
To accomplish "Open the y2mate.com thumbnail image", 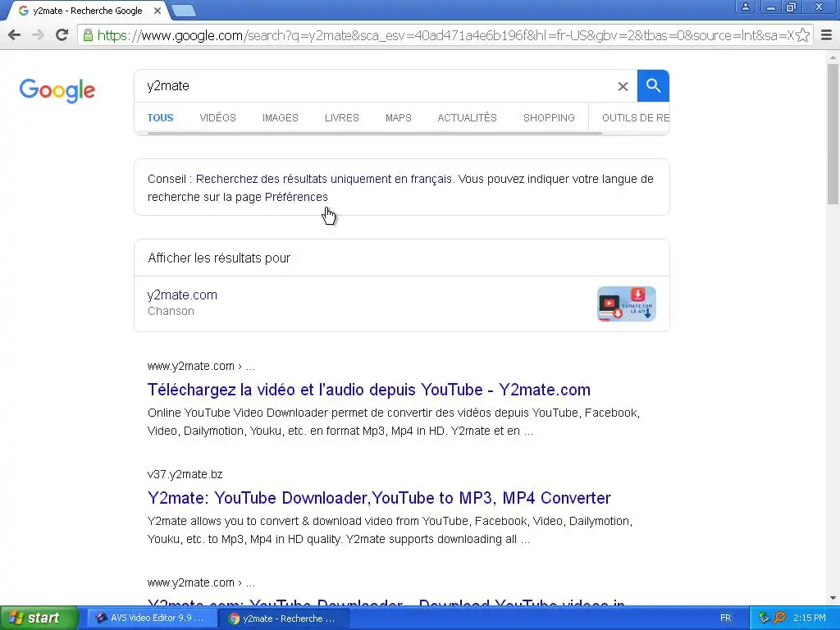I will (626, 304).
